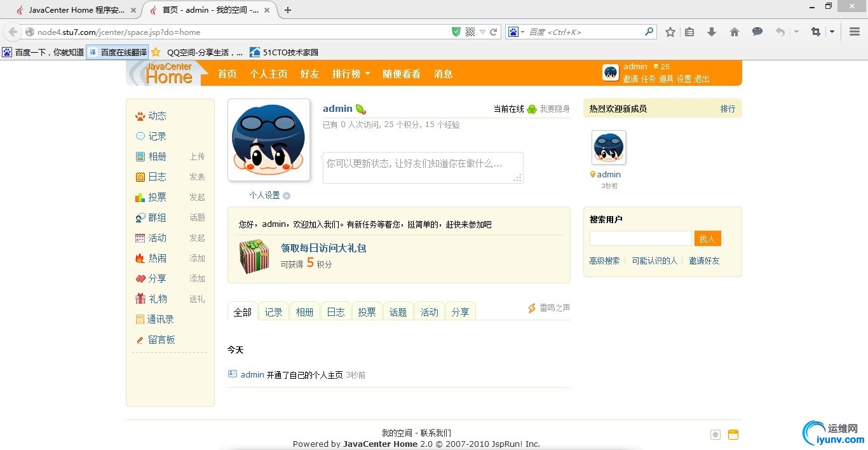The width and height of the screenshot is (868, 450).
Task: Open the 留言板 message board entry
Action: tap(160, 339)
